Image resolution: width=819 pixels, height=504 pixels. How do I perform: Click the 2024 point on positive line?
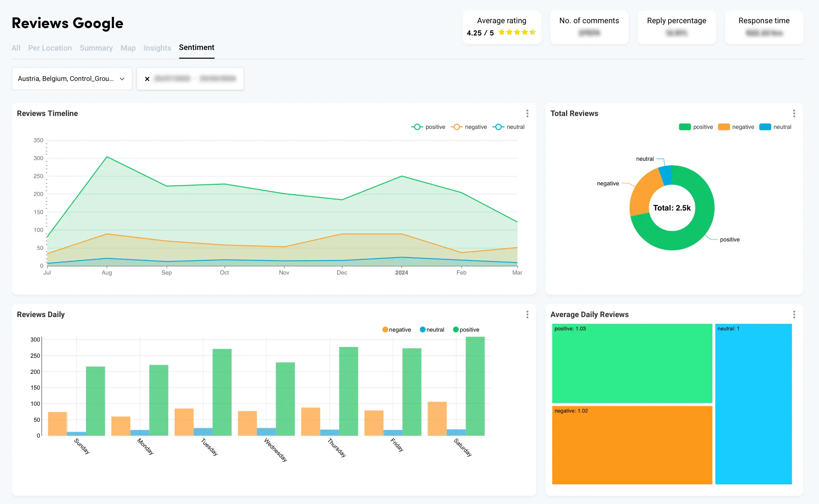point(402,176)
